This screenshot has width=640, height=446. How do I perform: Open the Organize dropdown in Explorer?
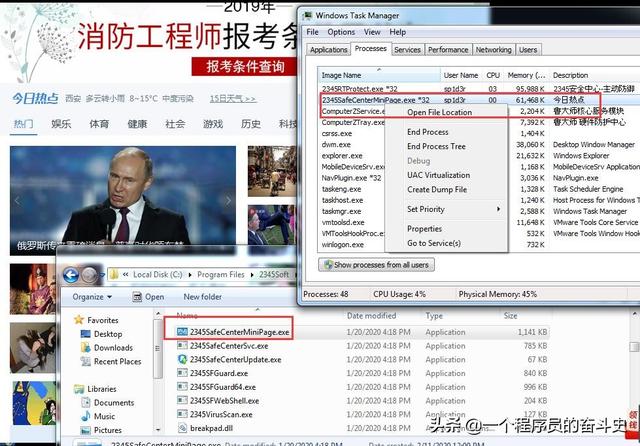92,297
